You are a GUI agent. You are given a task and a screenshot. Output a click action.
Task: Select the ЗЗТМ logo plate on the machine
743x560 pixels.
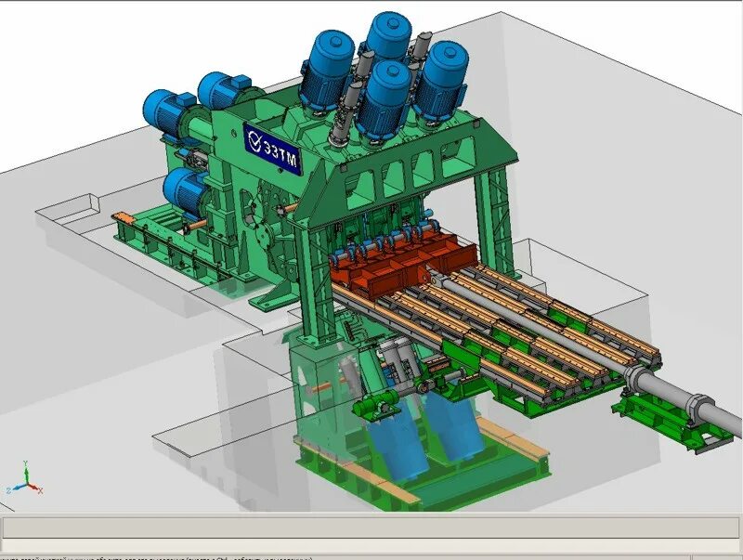(x=273, y=149)
